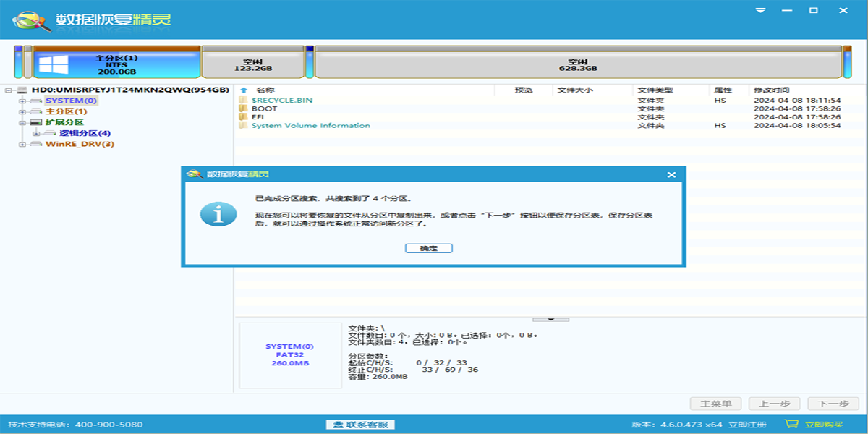
Task: Select WinRE_DRV(3) in the partition tree
Action: pyautogui.click(x=80, y=144)
